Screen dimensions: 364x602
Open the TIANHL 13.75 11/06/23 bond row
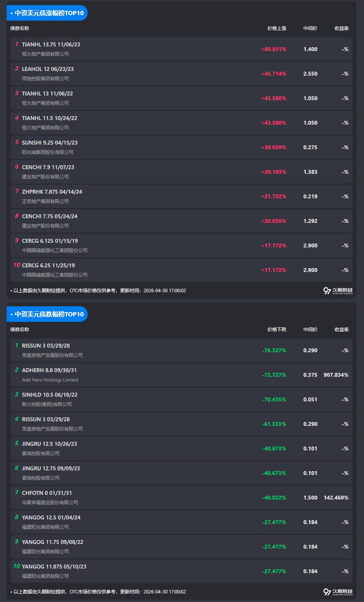tap(51, 45)
